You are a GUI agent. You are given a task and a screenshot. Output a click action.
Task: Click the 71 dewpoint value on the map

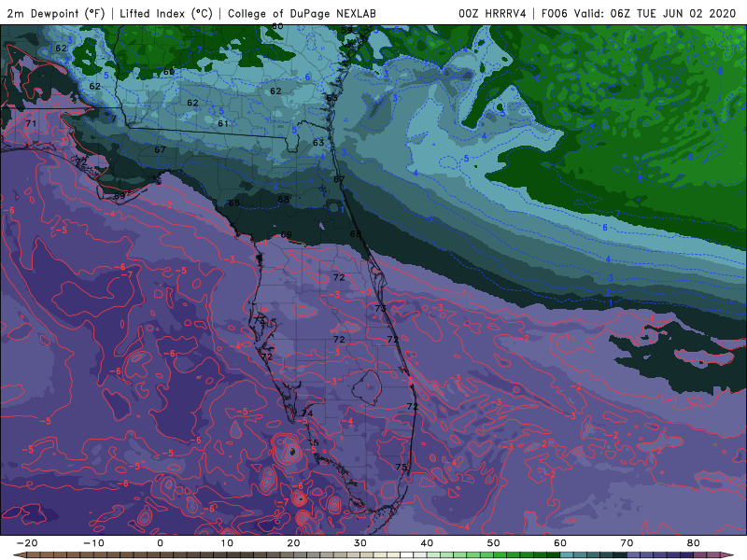[31, 123]
